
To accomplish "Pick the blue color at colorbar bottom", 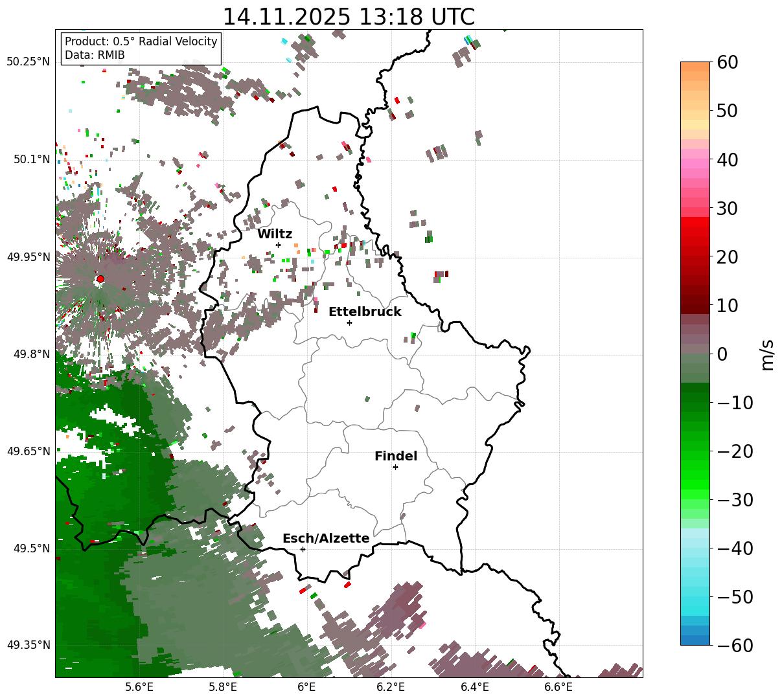I will click(x=695, y=640).
